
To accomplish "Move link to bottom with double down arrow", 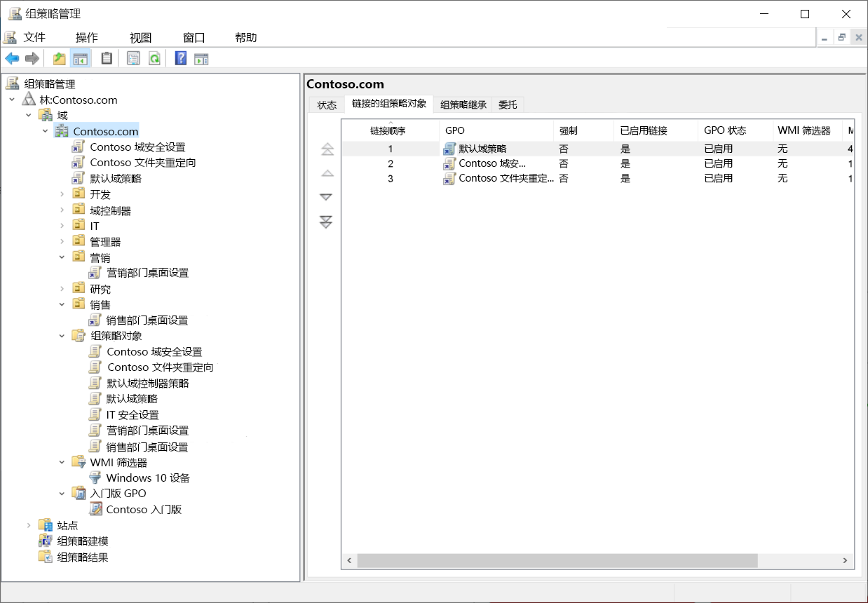I will [x=326, y=222].
